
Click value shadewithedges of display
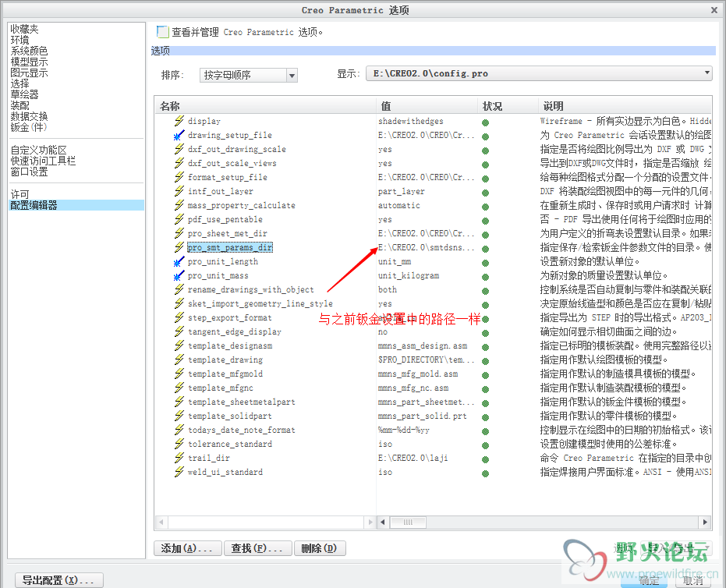tap(411, 121)
